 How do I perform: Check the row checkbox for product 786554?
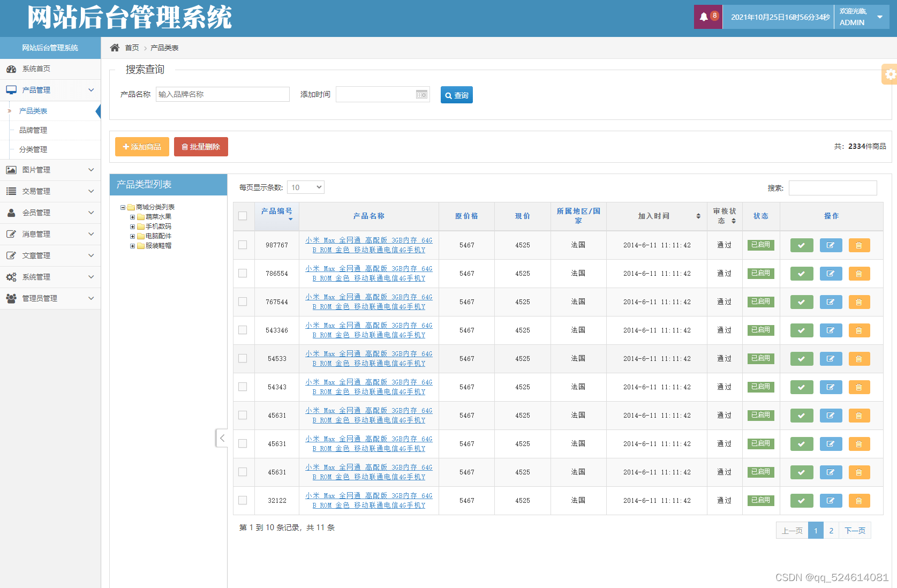(x=243, y=273)
